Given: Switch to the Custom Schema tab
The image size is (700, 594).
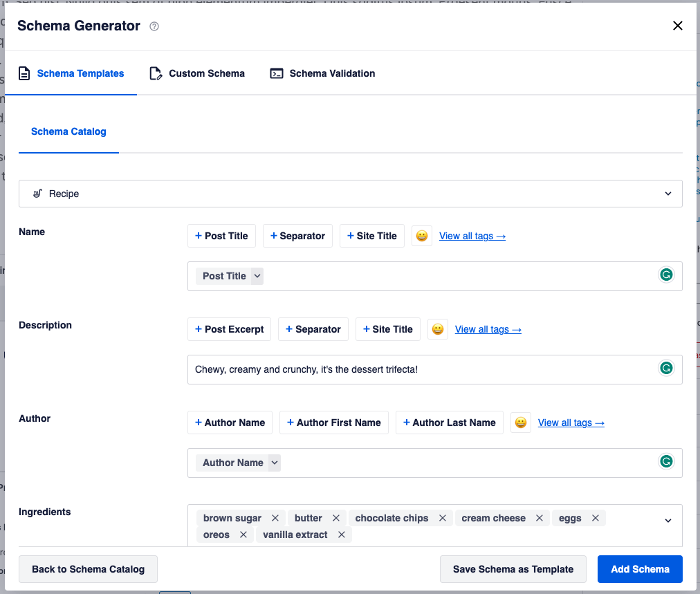Looking at the screenshot, I should pos(197,73).
